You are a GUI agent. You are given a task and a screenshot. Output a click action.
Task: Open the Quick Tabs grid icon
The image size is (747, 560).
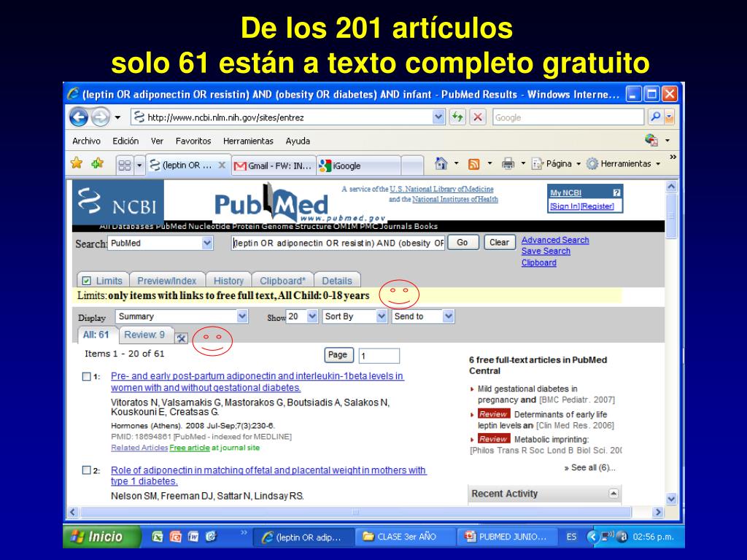point(125,166)
